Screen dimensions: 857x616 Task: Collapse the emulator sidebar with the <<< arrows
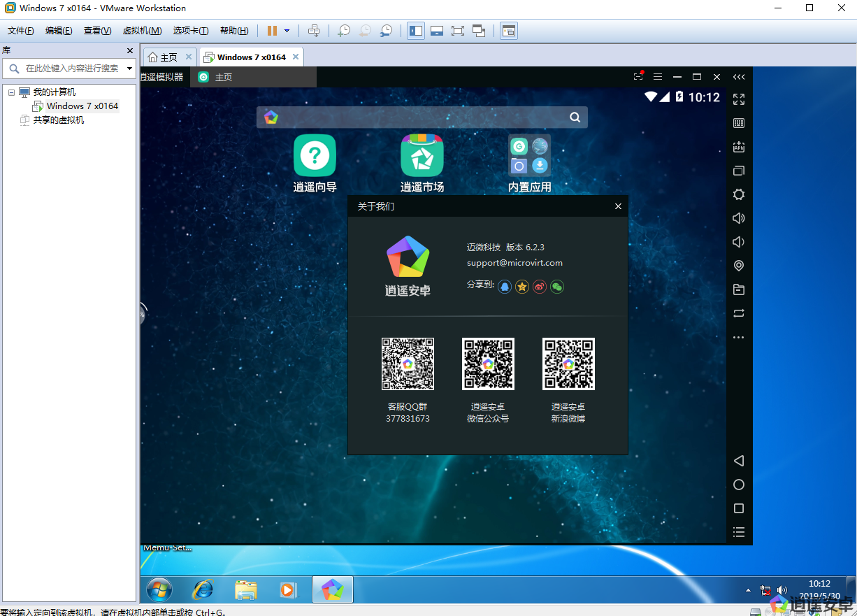click(738, 77)
